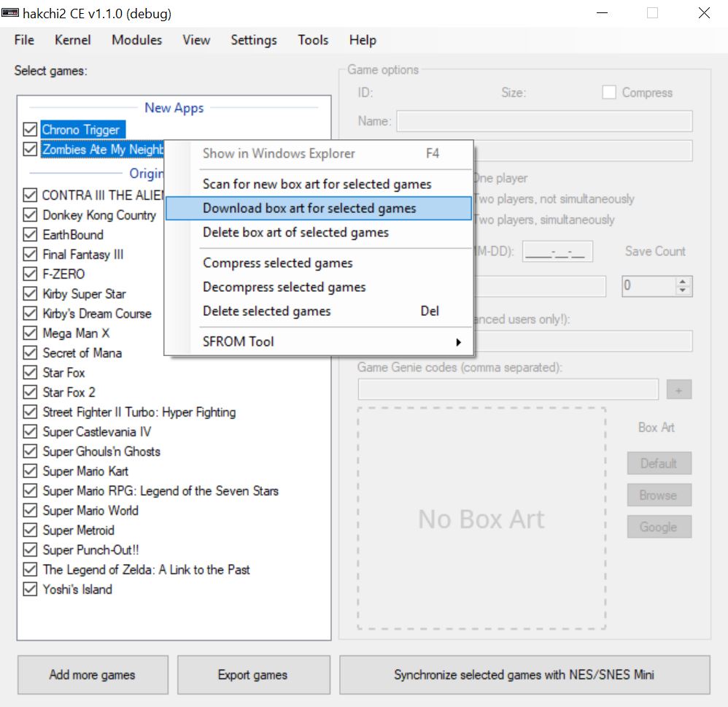728x707 pixels.
Task: Choose Download box art for selected games
Action: [319, 208]
